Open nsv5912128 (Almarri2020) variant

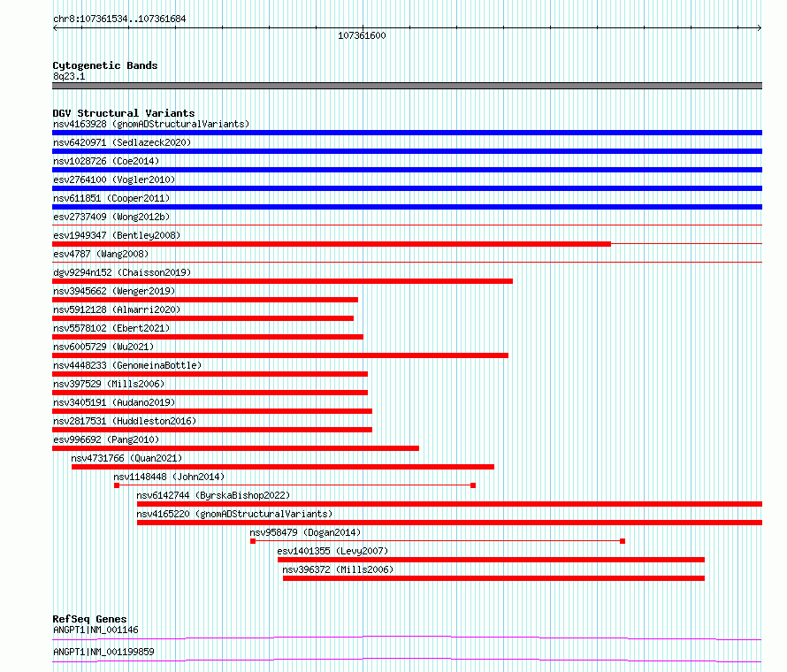tap(117, 309)
